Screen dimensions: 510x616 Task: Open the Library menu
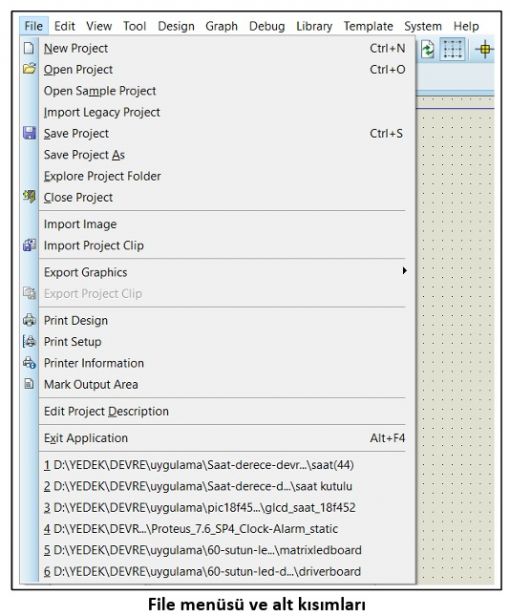pyautogui.click(x=314, y=26)
